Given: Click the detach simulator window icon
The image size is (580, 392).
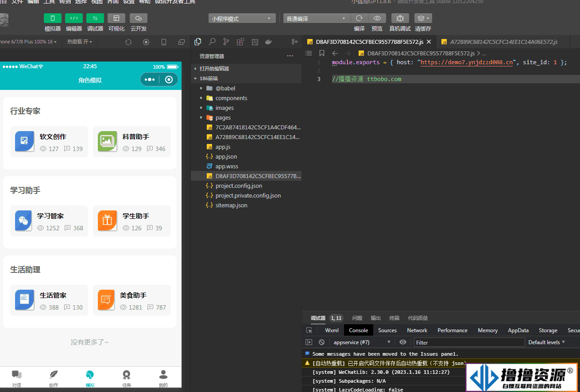Looking at the screenshot, I should (182, 42).
